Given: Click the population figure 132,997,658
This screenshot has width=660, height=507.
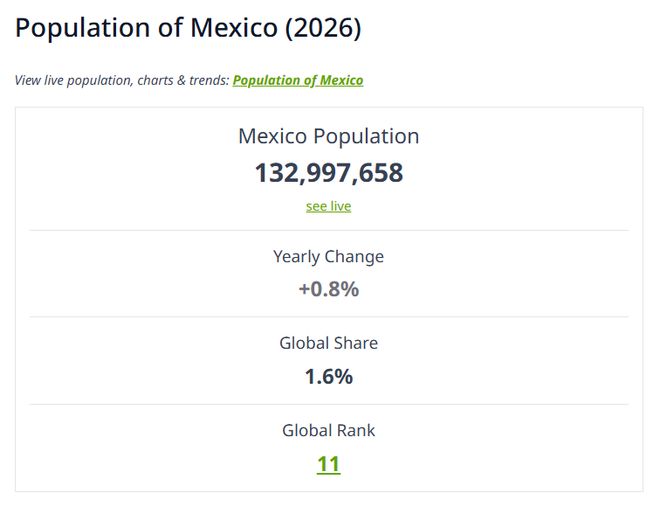Looking at the screenshot, I should click(328, 173).
